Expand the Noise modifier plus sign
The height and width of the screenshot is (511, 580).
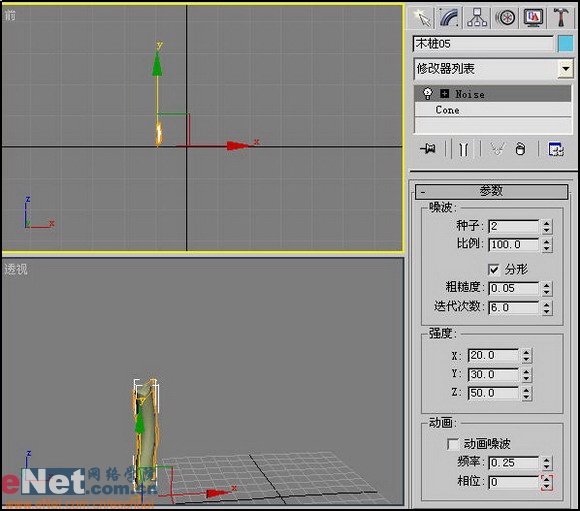tap(445, 94)
